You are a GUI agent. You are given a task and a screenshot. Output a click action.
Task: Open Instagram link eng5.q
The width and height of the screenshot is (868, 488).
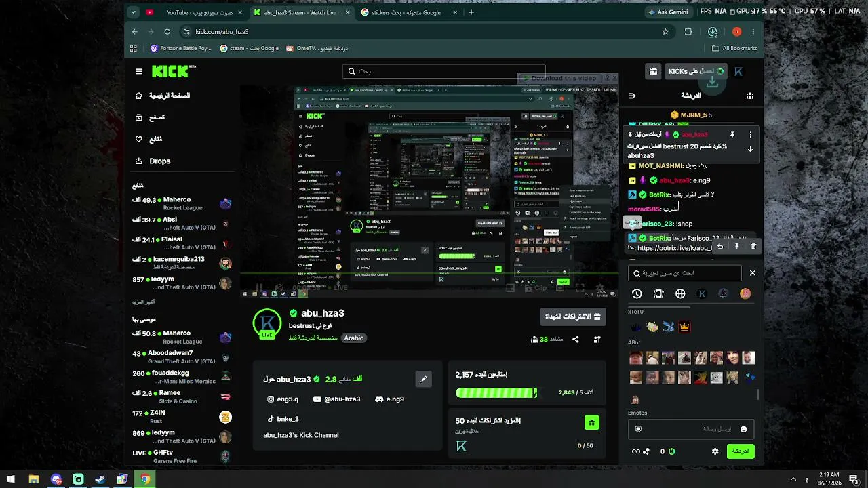pos(283,399)
